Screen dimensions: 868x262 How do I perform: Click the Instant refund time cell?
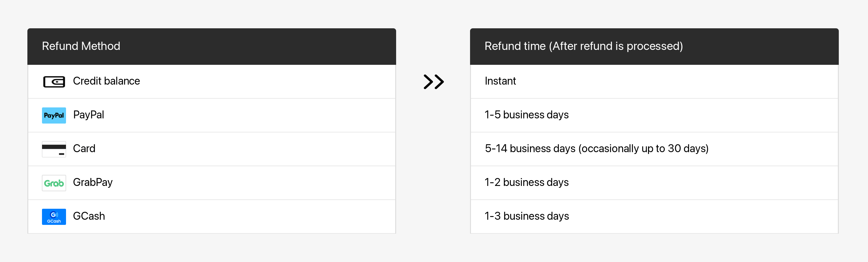click(x=500, y=81)
